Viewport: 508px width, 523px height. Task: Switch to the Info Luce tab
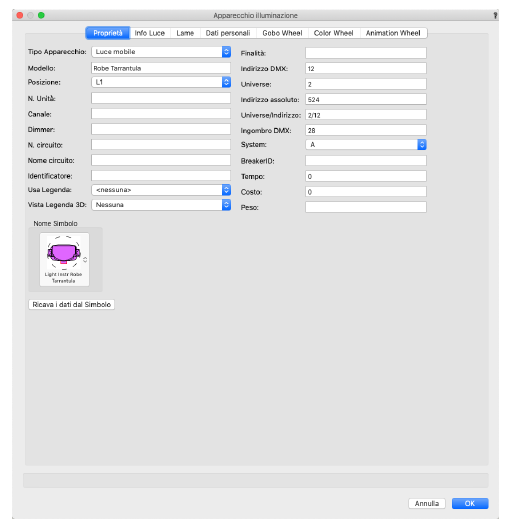150,33
